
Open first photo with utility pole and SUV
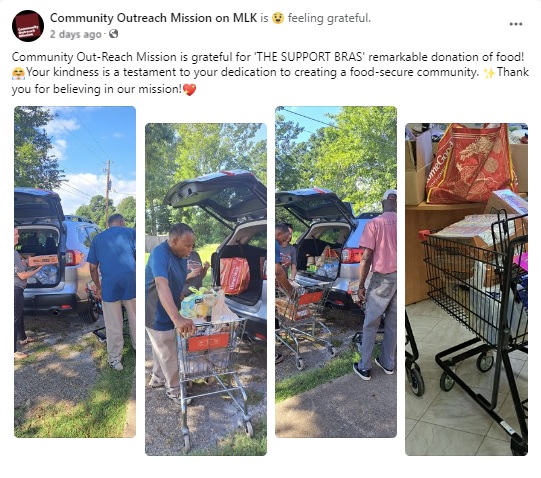(75, 272)
